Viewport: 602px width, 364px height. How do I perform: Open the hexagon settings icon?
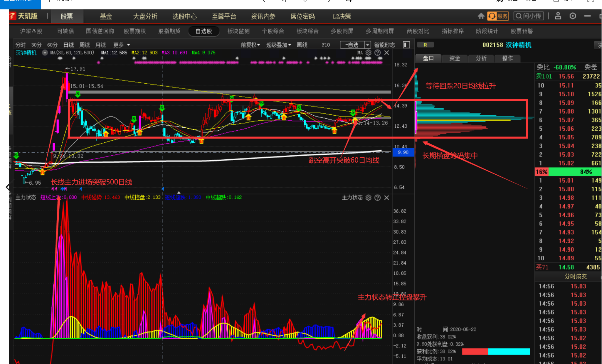tap(573, 16)
